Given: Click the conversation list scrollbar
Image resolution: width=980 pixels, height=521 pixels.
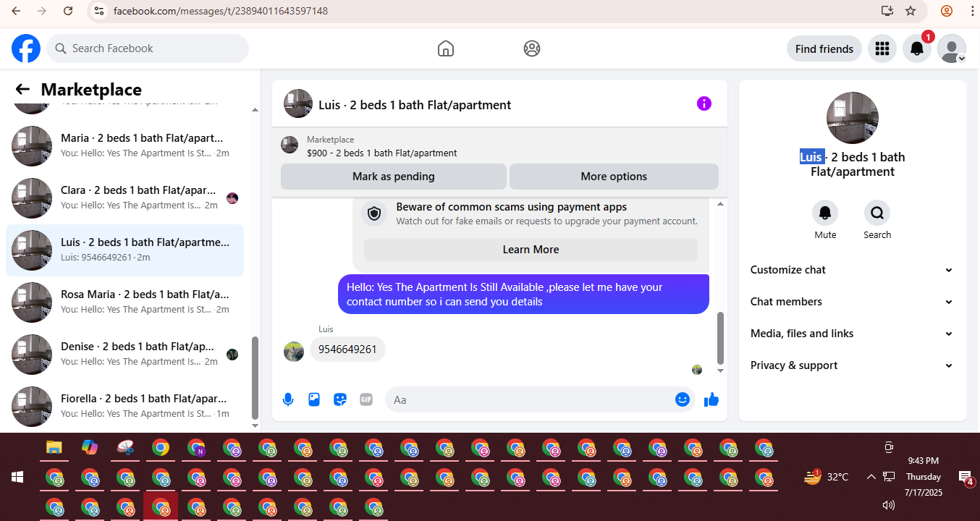Looking at the screenshot, I should [255, 379].
